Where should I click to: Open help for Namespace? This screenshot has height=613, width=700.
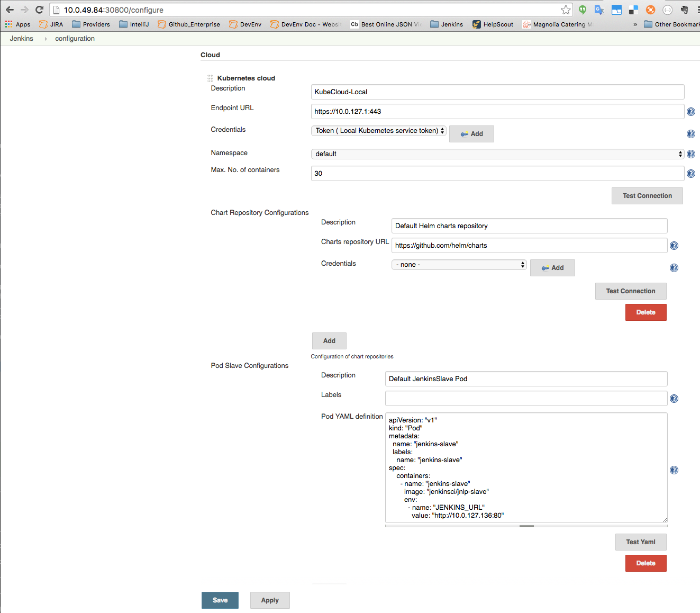coord(690,154)
